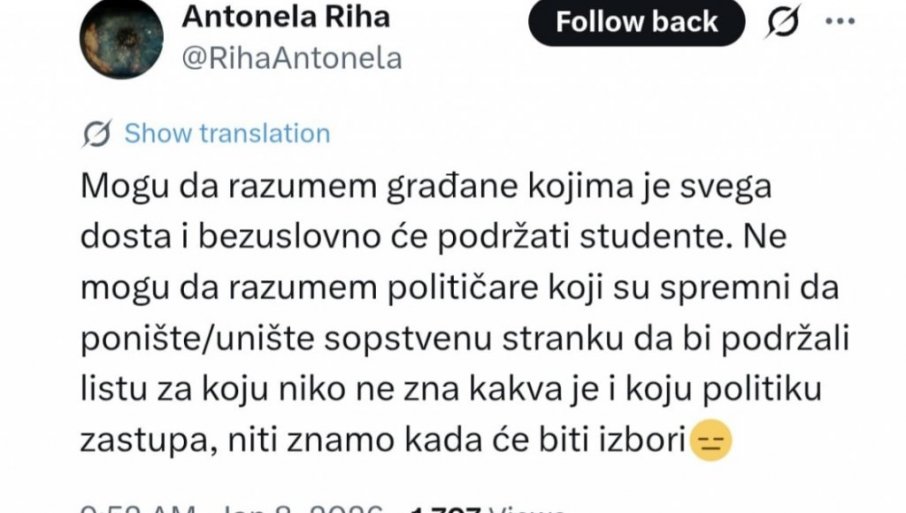Click the Grok icon beside Show translation
The height and width of the screenshot is (513, 906).
pyautogui.click(x=98, y=134)
